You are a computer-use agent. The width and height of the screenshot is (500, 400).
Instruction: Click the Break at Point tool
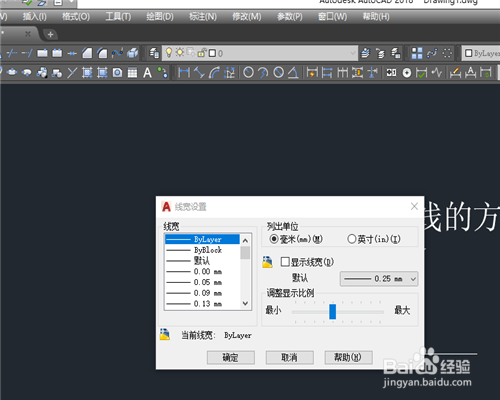(x=42, y=53)
